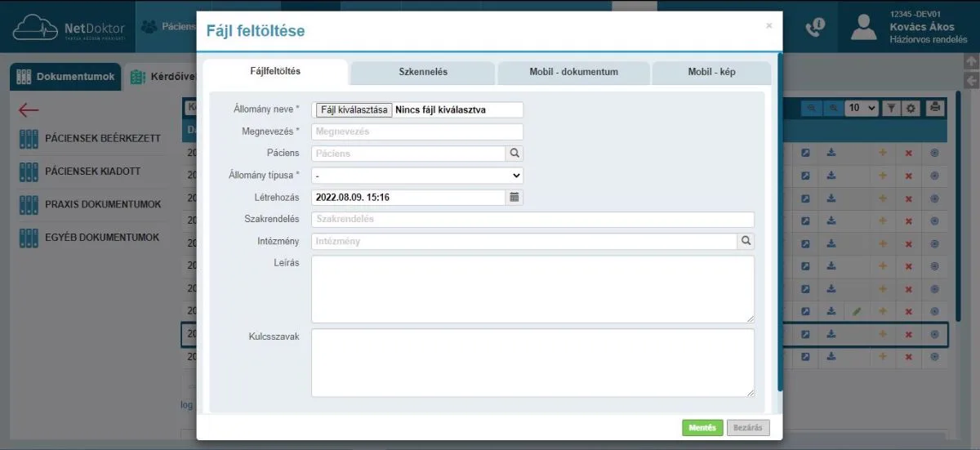The image size is (980, 450).
Task: Click the red delete X in highlighted row
Action: 908,334
